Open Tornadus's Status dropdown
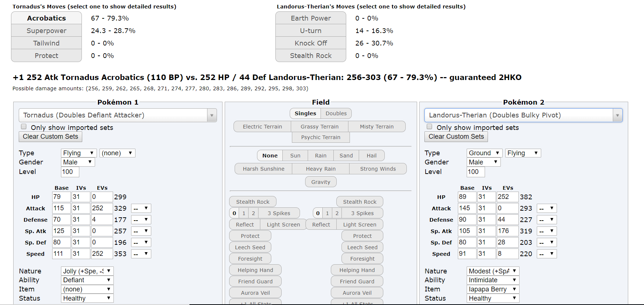The image size is (644, 305). click(87, 298)
